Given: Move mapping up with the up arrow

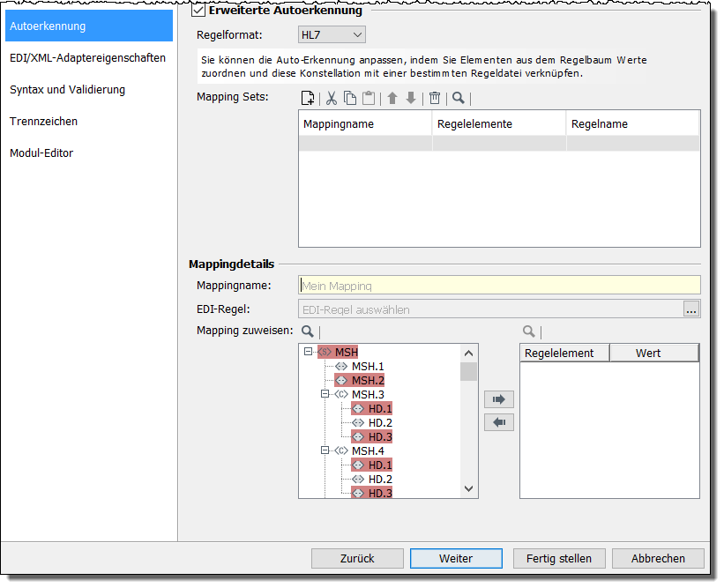Looking at the screenshot, I should [x=393, y=98].
